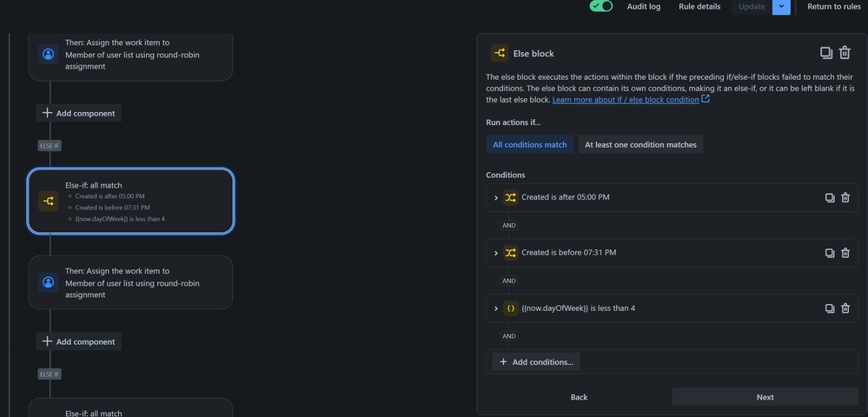Open 'Learn more about If / else block condition' link

click(x=626, y=100)
